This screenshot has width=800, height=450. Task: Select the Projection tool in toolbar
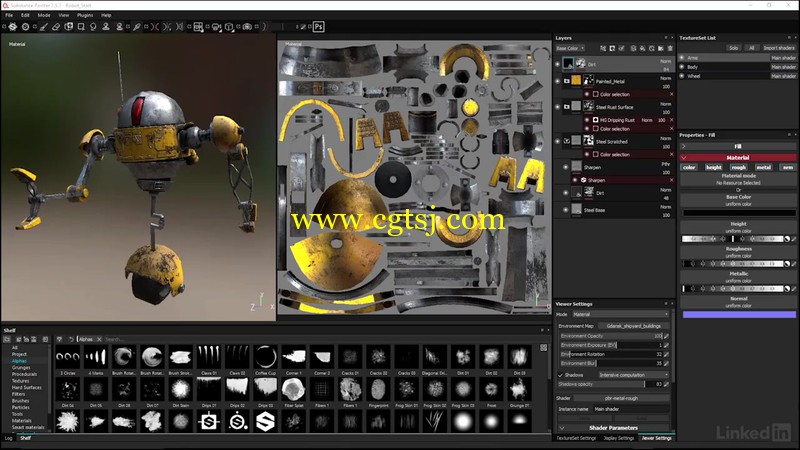[68, 27]
